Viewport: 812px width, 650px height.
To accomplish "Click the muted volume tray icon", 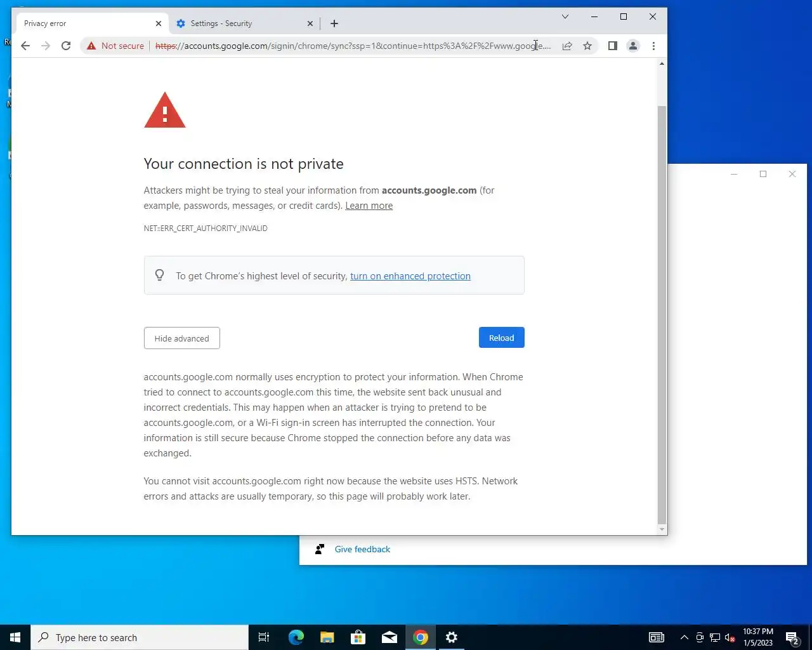I will pyautogui.click(x=730, y=637).
